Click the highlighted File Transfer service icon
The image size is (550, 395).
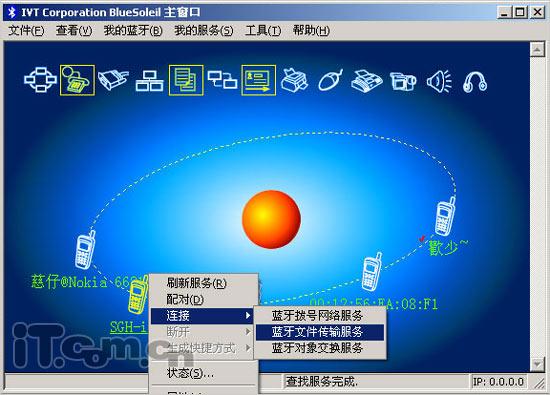pos(186,80)
